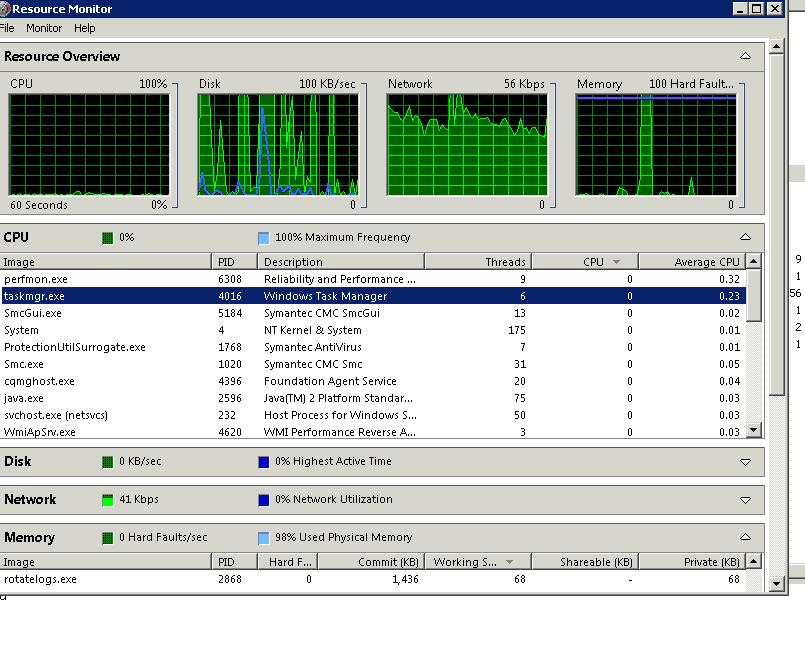Select the svchost.exe (netsvcs) row

tap(373, 415)
